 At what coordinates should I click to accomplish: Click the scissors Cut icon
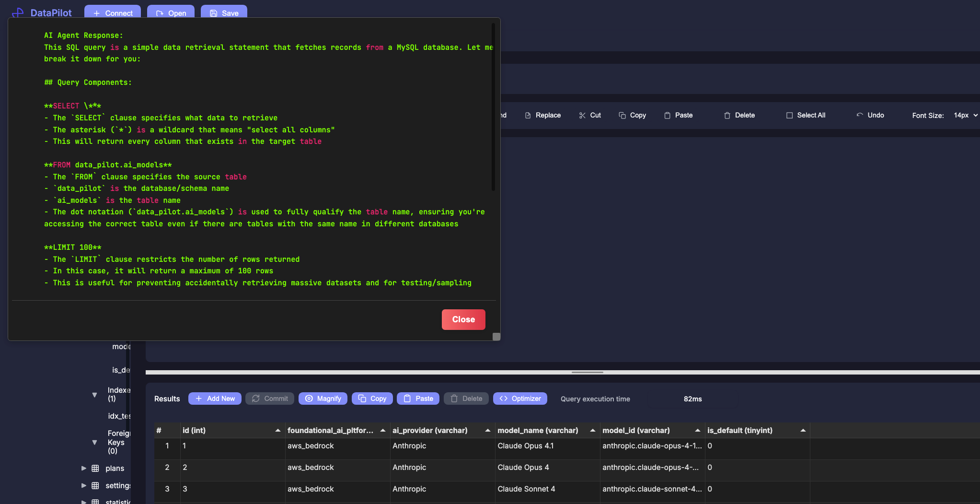(582, 116)
